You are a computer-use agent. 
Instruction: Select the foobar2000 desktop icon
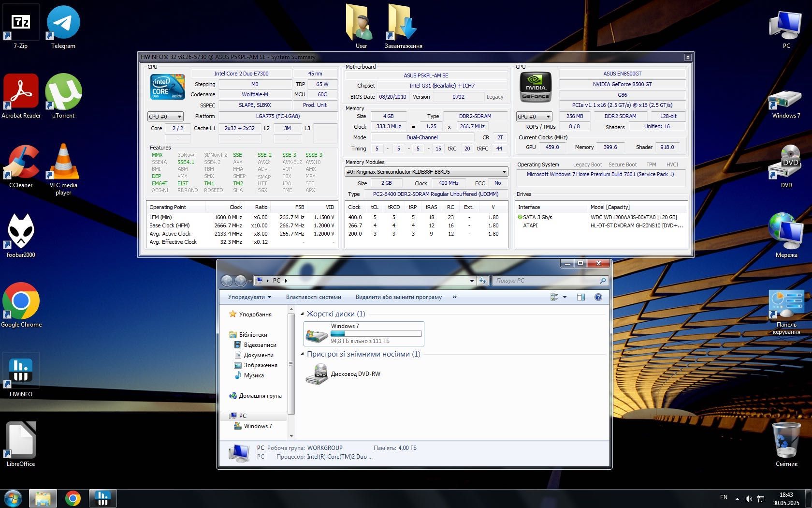(x=21, y=236)
